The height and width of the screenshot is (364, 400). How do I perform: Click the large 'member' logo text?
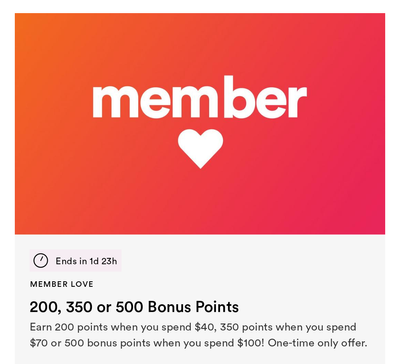click(x=200, y=97)
